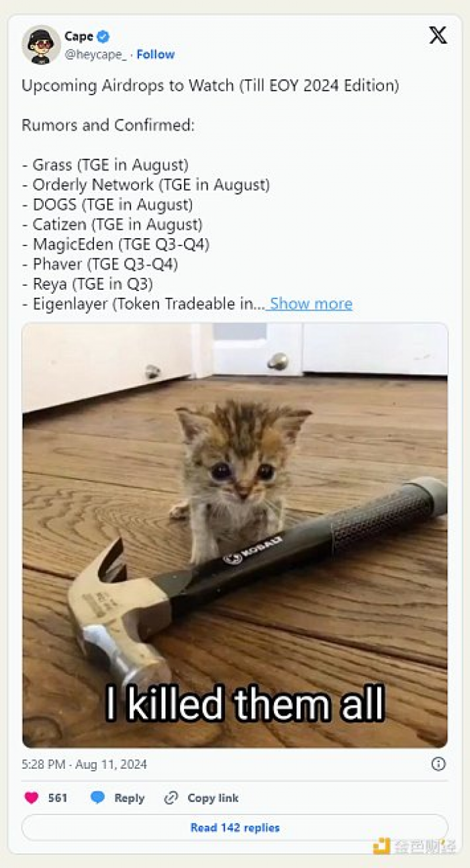
Task: Open the @heycape_ handle link
Action: [x=95, y=54]
